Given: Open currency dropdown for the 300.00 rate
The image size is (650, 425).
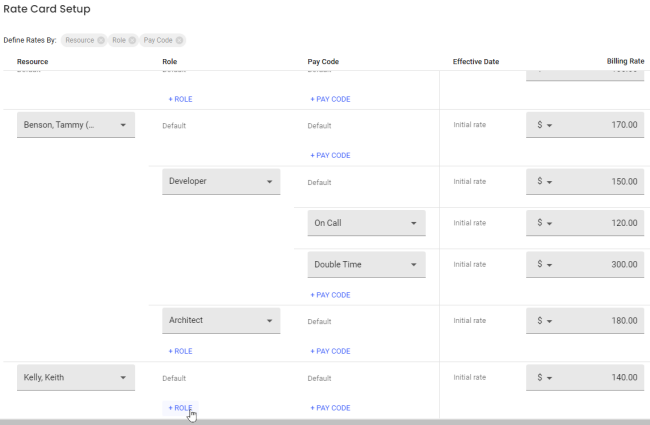Looking at the screenshot, I should [545, 264].
